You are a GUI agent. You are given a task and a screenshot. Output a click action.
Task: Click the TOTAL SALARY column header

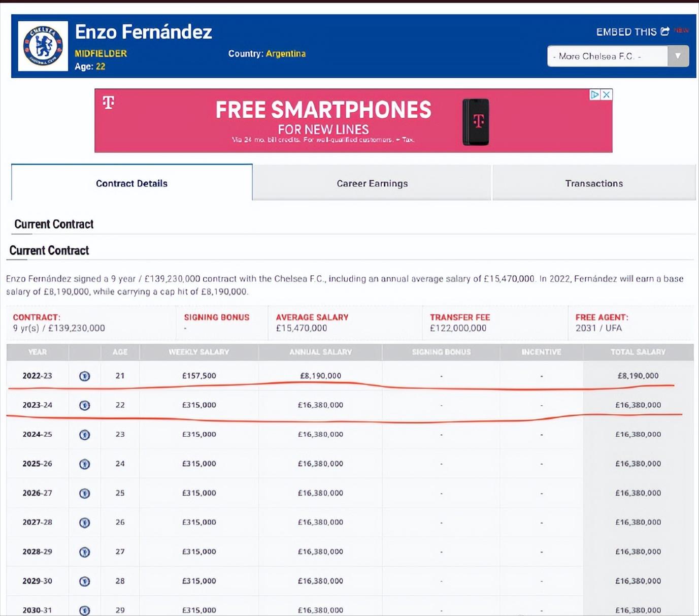pos(638,352)
